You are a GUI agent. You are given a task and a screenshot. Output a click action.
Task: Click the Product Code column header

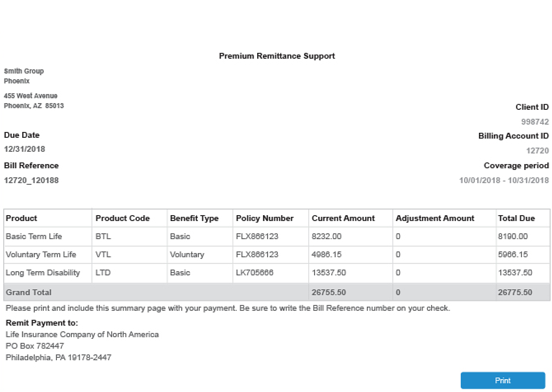tap(122, 218)
